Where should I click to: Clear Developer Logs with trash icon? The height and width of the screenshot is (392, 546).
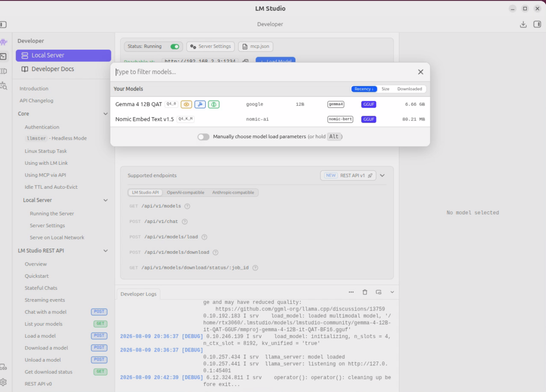click(365, 292)
